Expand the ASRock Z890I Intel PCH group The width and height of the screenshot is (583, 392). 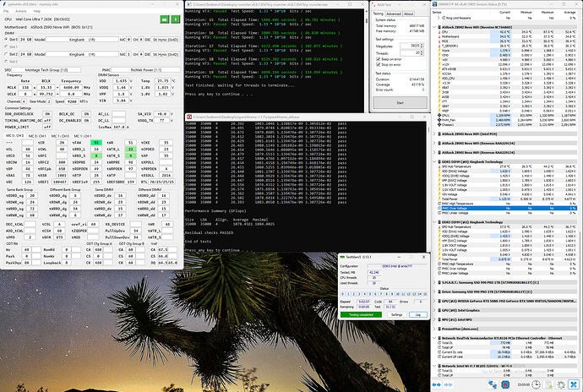pos(434,133)
